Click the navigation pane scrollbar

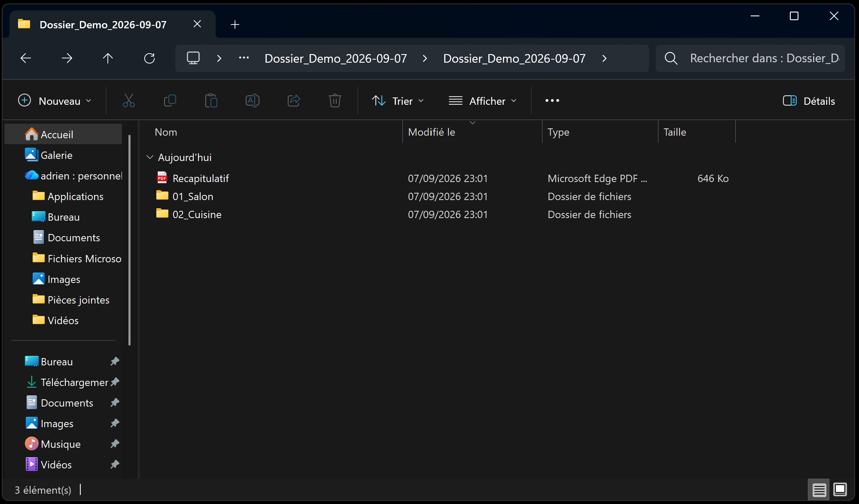(129, 240)
